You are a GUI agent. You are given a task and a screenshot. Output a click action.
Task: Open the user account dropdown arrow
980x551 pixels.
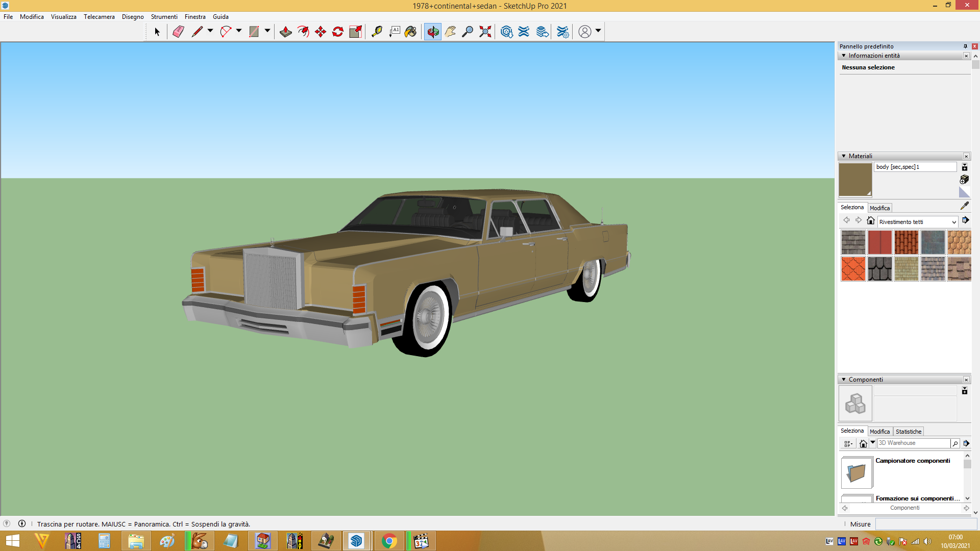click(598, 31)
